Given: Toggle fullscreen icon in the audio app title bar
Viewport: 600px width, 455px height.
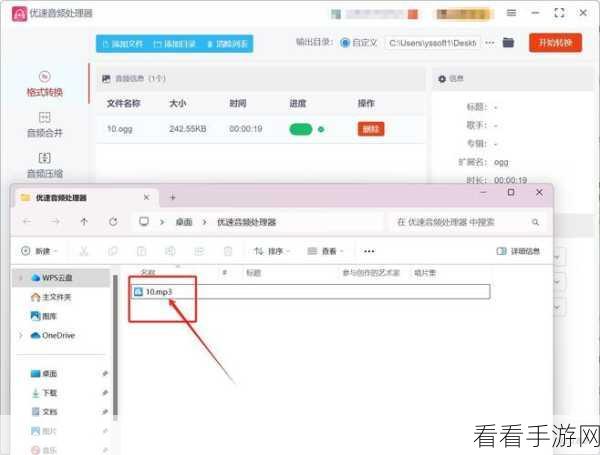Looking at the screenshot, I should pos(559,13).
